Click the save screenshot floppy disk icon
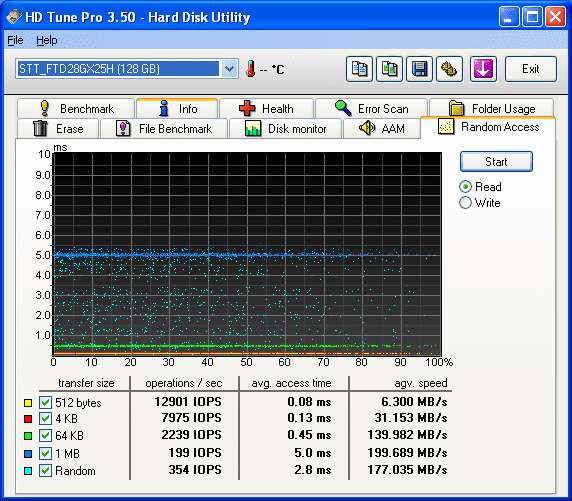 [x=419, y=69]
